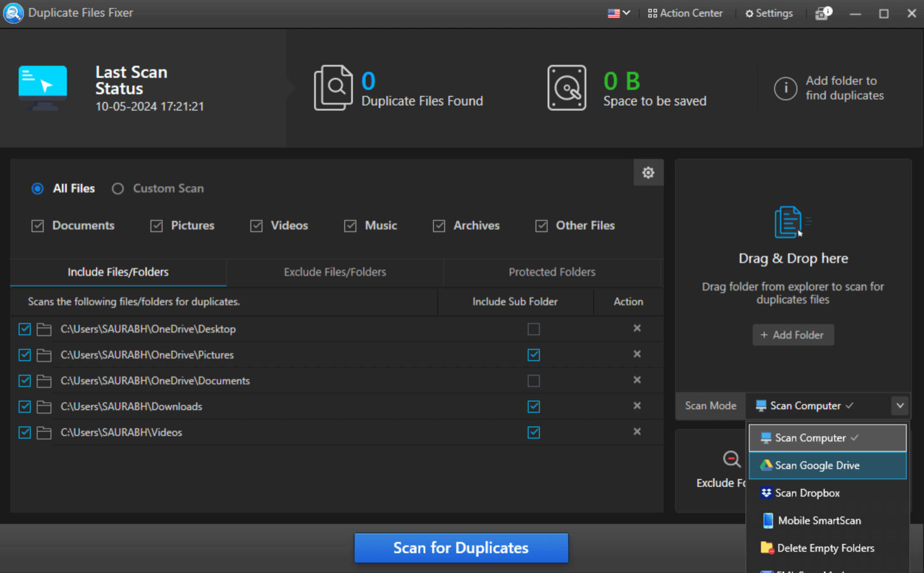Screen dimensions: 924x573
Task: Select the All Files radio button
Action: (37, 189)
